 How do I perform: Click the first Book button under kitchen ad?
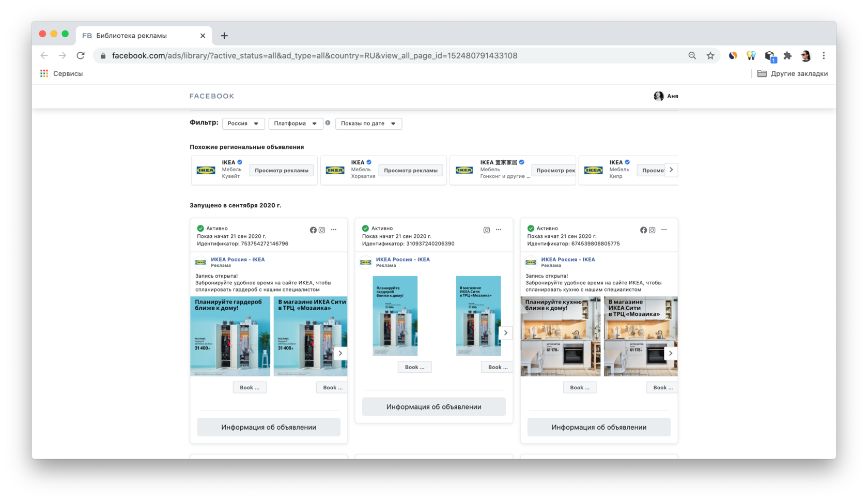tap(580, 387)
